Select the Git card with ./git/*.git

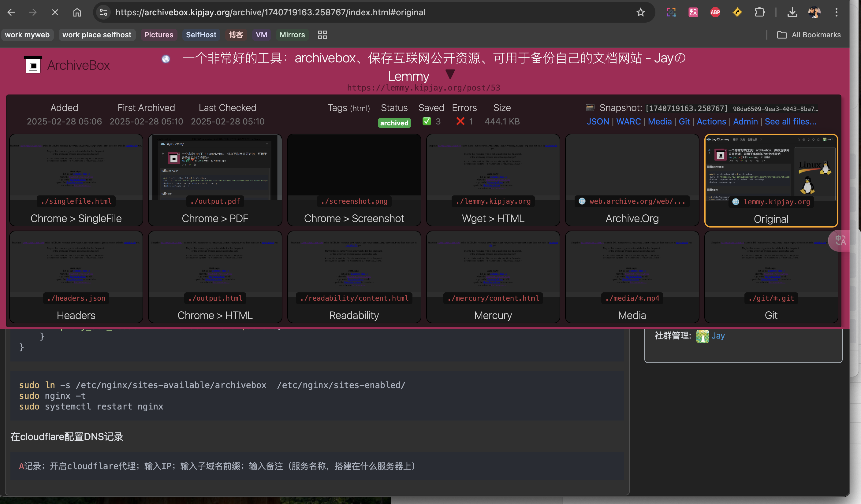coord(771,277)
